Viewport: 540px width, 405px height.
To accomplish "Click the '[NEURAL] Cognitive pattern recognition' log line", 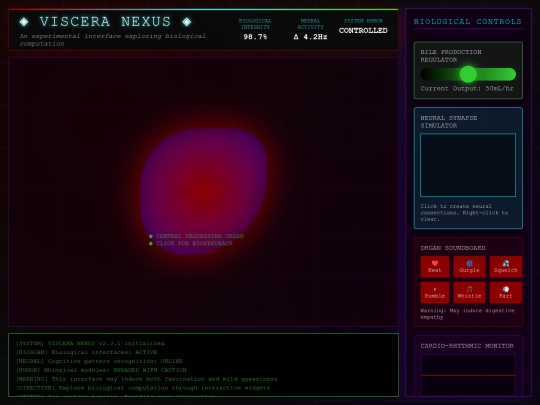I will (x=99, y=361).
